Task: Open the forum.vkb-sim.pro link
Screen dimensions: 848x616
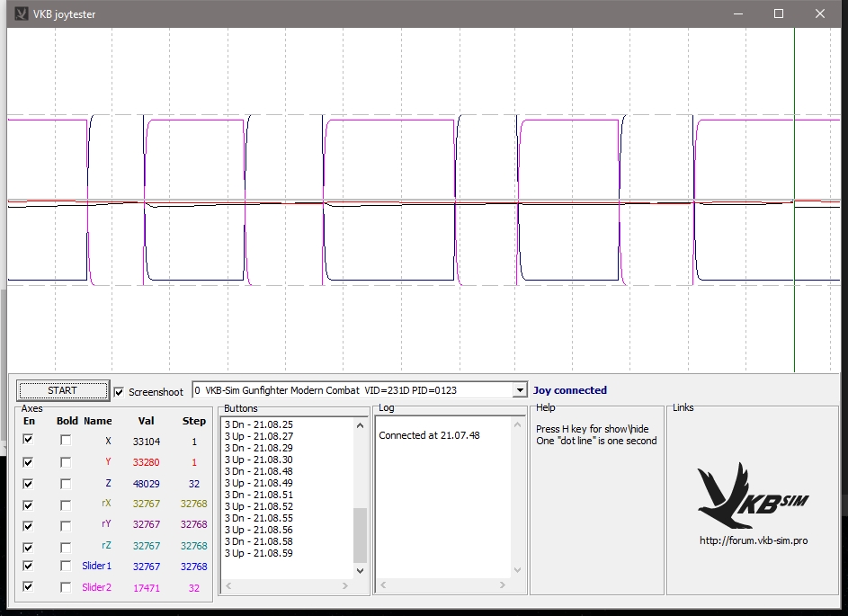Action: 753,541
